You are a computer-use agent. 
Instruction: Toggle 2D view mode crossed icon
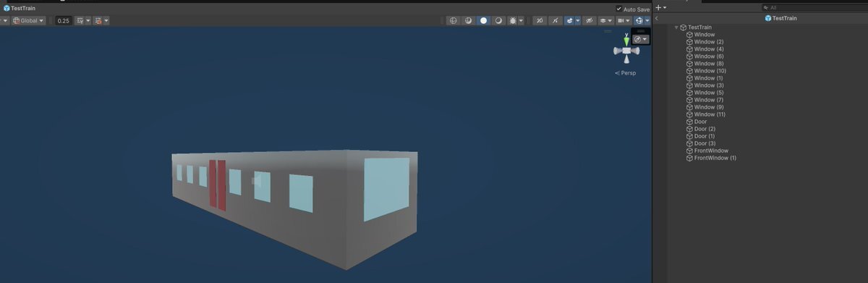(x=539, y=20)
